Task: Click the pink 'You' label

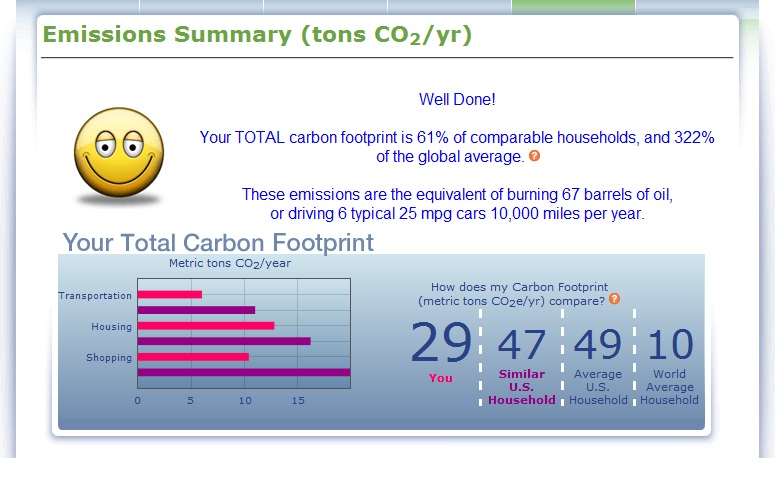Action: pyautogui.click(x=440, y=378)
